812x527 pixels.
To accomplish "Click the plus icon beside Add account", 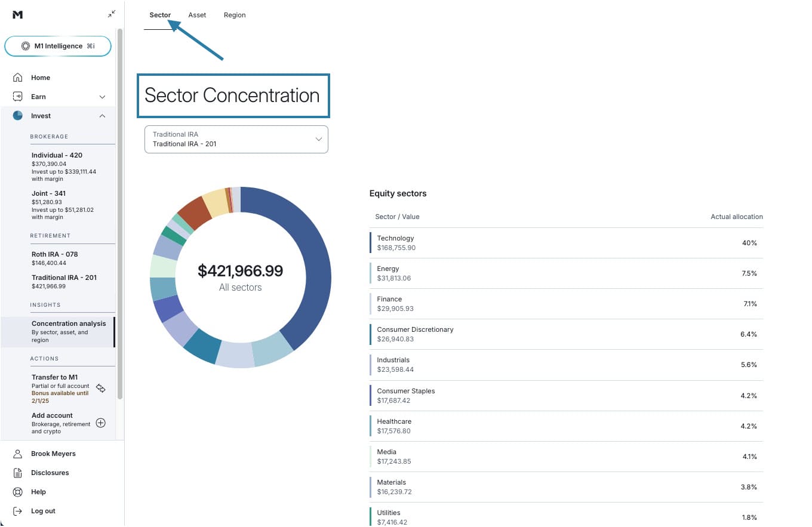I will (101, 423).
